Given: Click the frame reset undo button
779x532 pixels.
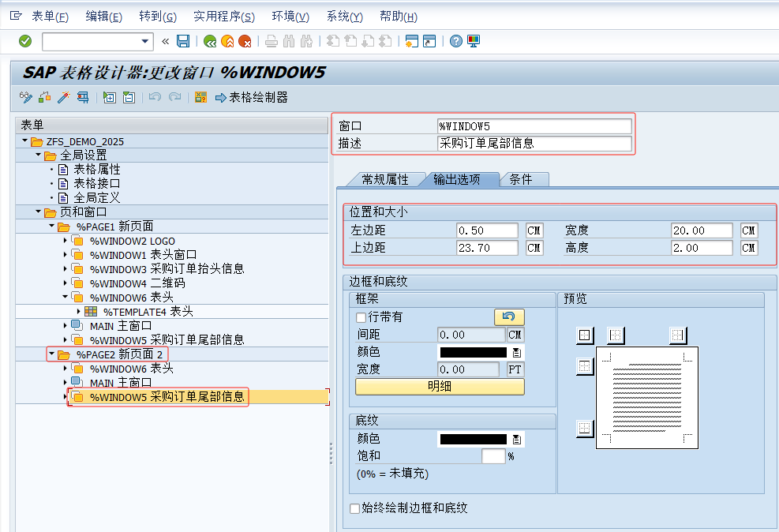Looking at the screenshot, I should point(509,317).
